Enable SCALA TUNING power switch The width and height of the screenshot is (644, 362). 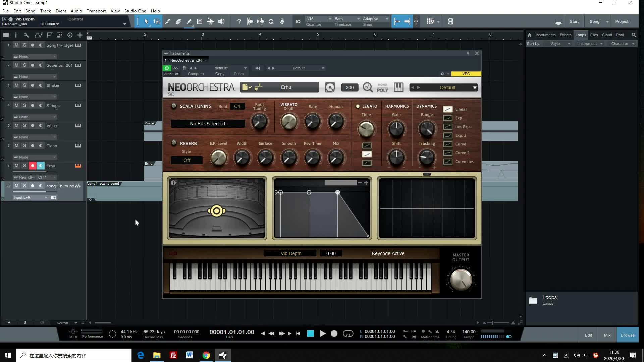click(173, 106)
